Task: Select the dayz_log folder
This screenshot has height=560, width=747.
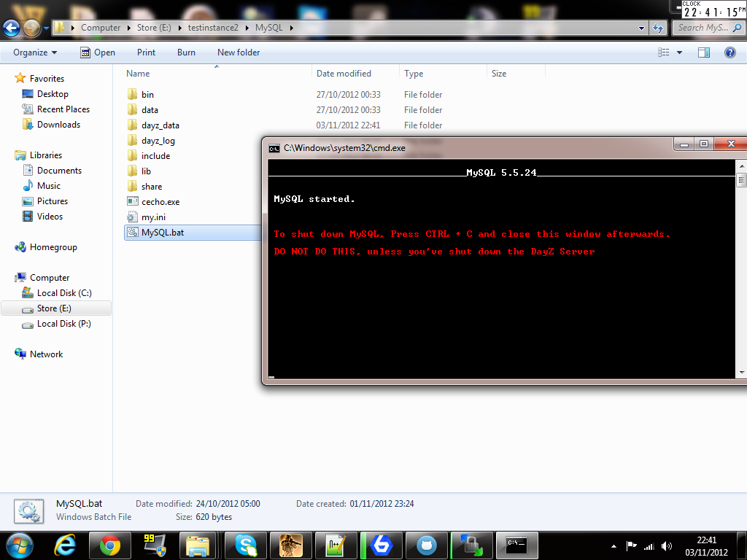Action: (x=158, y=141)
